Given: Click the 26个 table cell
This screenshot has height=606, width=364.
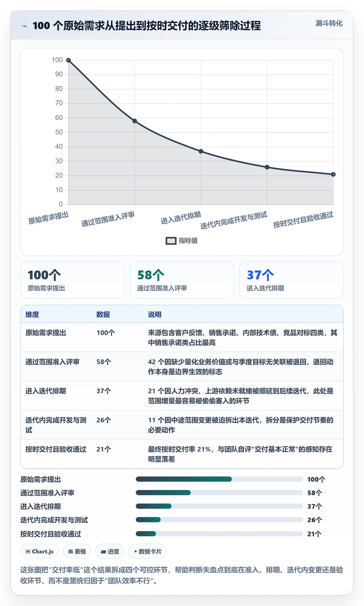Looking at the screenshot, I should coord(104,420).
